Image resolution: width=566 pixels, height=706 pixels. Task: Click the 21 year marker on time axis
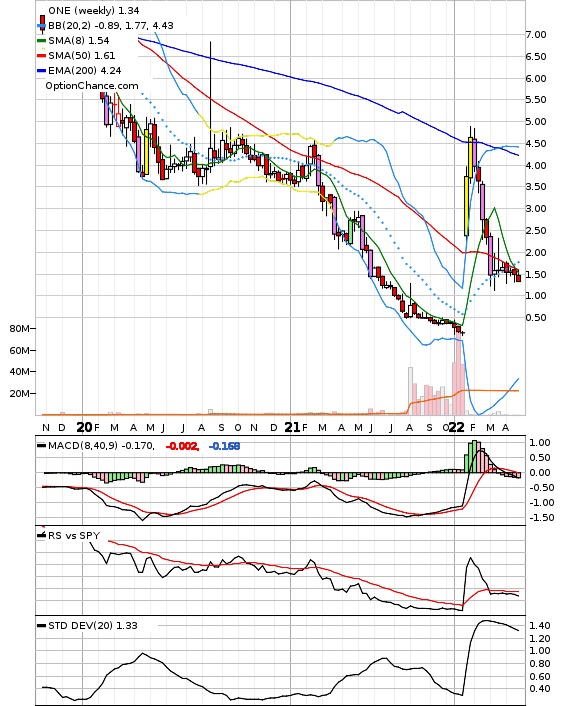[292, 427]
